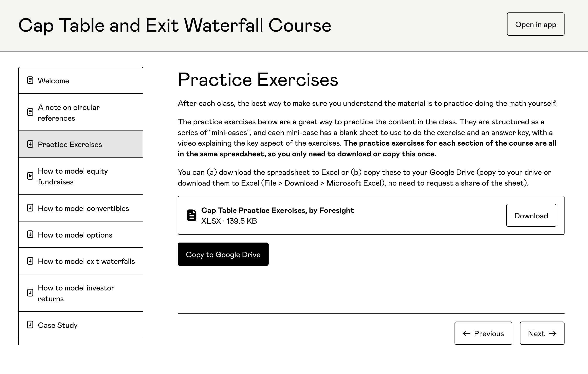588x374 pixels.
Task: Click the Case Study sidebar icon
Action: (x=30, y=324)
